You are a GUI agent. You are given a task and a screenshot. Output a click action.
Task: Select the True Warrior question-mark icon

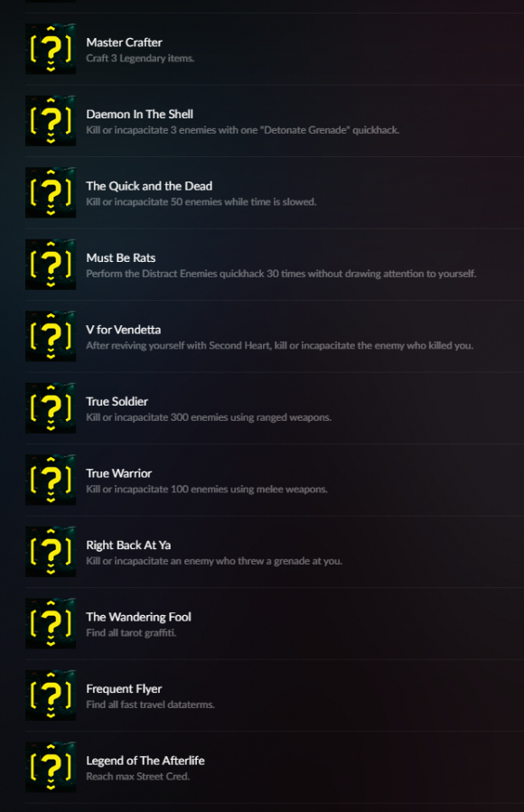coord(51,480)
